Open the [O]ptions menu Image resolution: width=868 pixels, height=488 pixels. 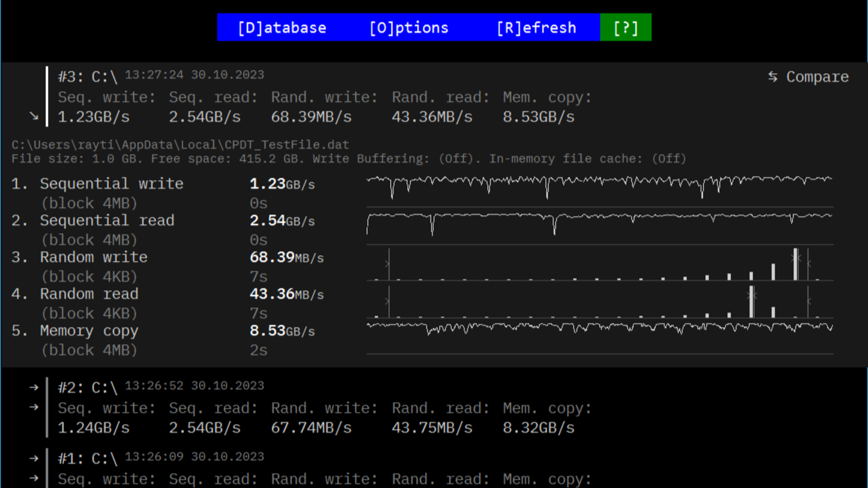point(409,28)
